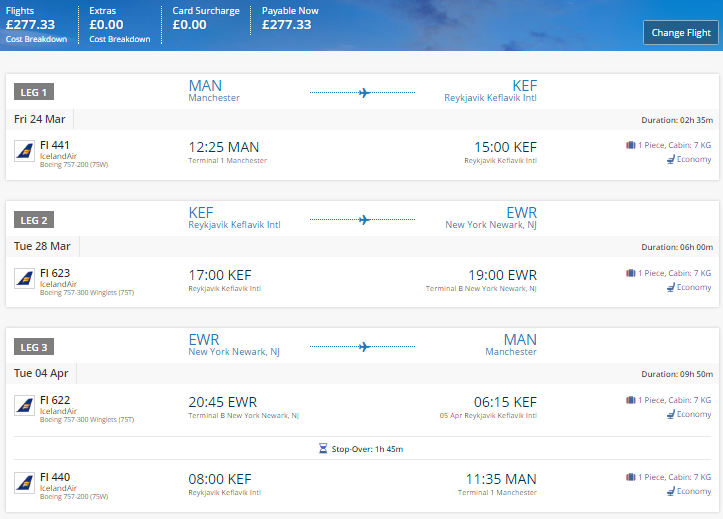
Task: Click flight number FI 623
Action: [x=55, y=273]
